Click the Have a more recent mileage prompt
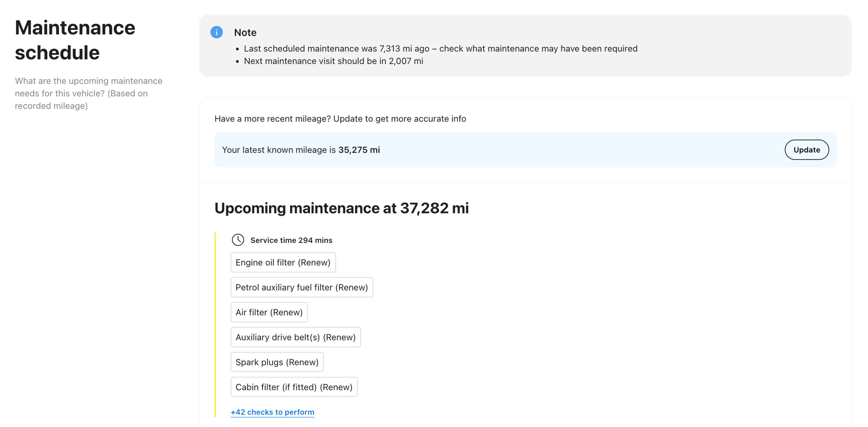The width and height of the screenshot is (868, 427). pos(340,119)
